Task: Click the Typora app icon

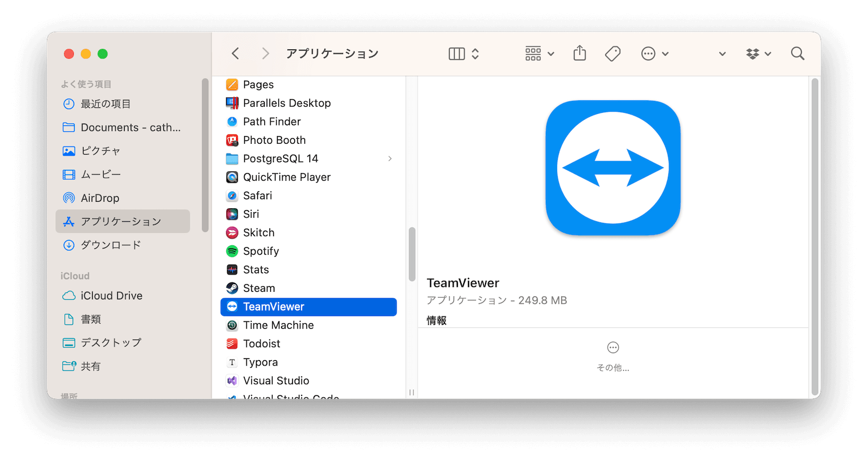Action: 232,362
